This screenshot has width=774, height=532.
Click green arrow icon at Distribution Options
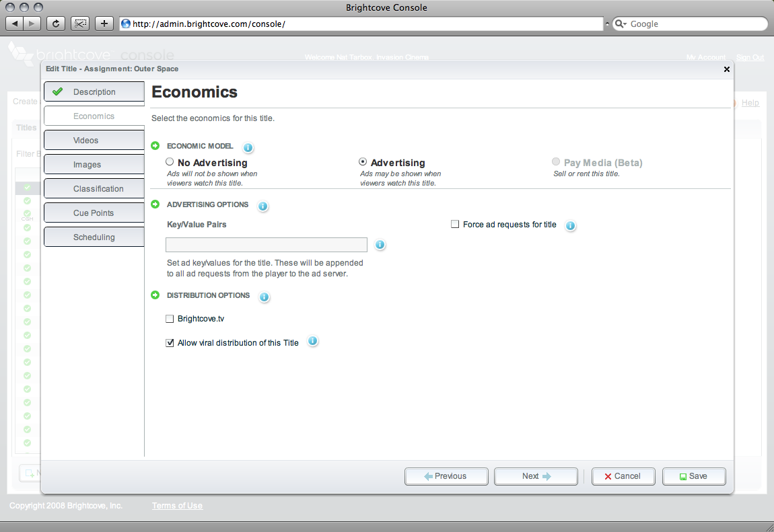click(x=155, y=295)
